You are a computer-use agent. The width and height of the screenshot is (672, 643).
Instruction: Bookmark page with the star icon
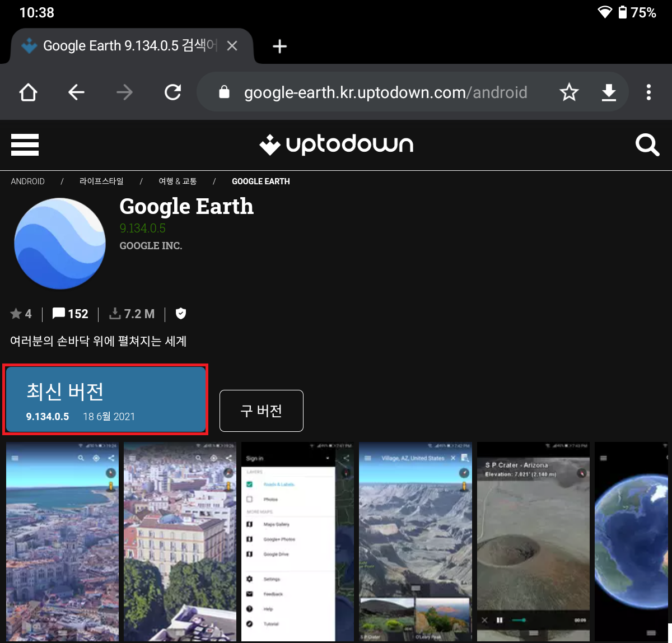[x=569, y=92]
